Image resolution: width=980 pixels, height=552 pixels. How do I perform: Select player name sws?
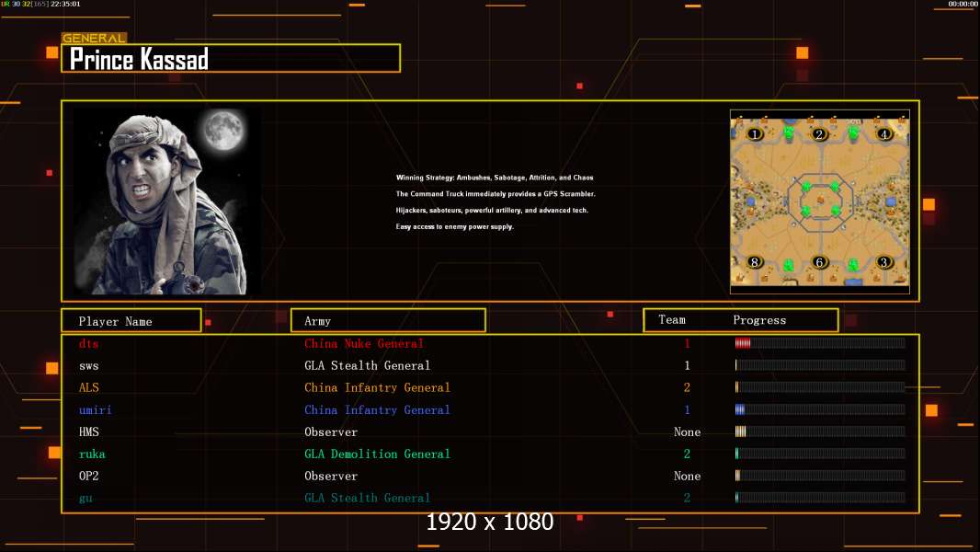[89, 366]
